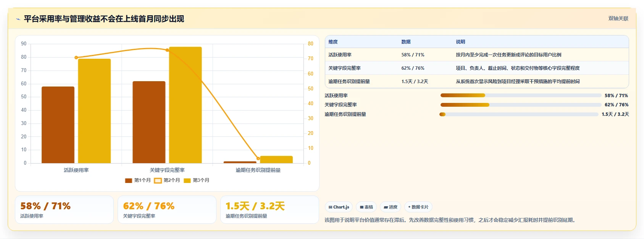Click the 活跃使用率 progress bar
644x239 pixels.
[x=521, y=95]
